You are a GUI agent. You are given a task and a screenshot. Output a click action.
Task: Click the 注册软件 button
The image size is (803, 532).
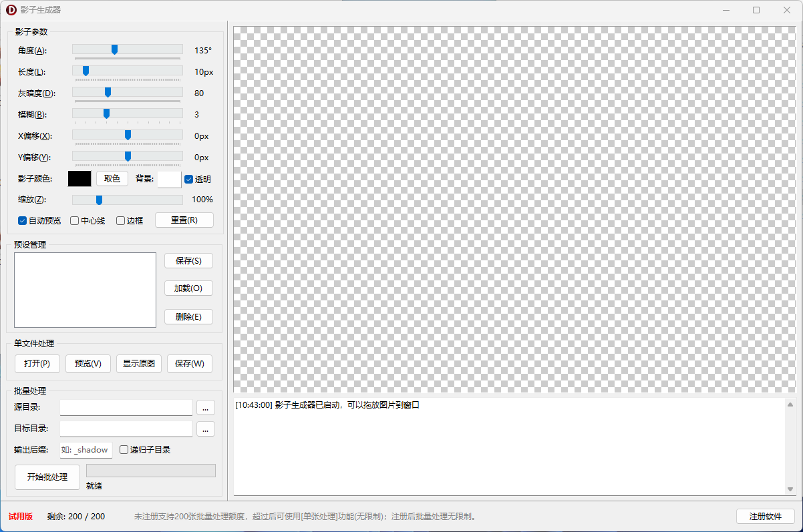pos(765,516)
